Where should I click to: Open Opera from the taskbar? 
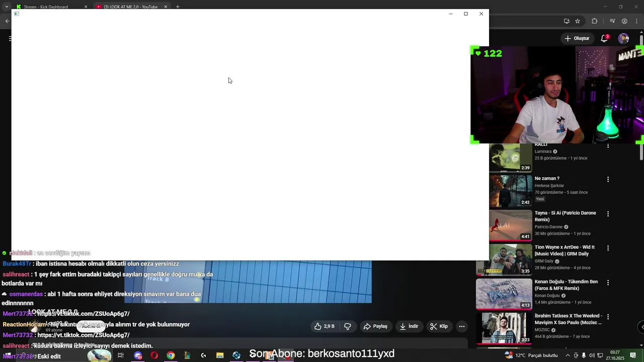tap(154, 355)
